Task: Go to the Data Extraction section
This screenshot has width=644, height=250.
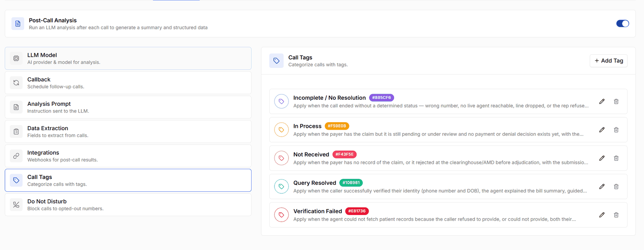Action: click(128, 131)
